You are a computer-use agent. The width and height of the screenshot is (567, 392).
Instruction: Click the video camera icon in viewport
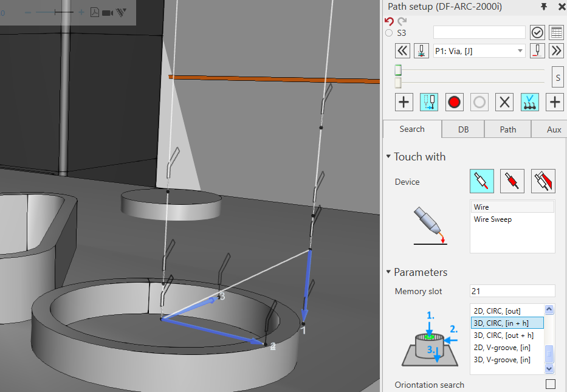108,12
